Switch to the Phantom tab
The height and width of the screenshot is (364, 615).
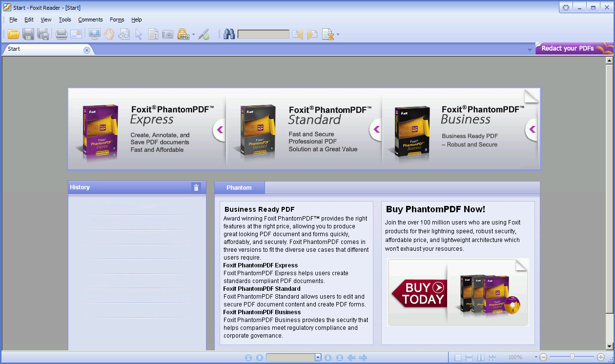click(239, 188)
